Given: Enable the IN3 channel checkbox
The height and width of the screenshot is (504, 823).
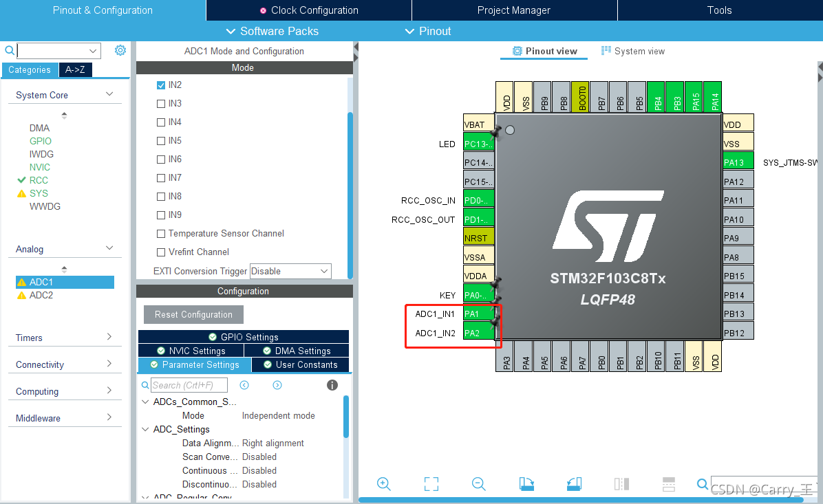Looking at the screenshot, I should [161, 104].
